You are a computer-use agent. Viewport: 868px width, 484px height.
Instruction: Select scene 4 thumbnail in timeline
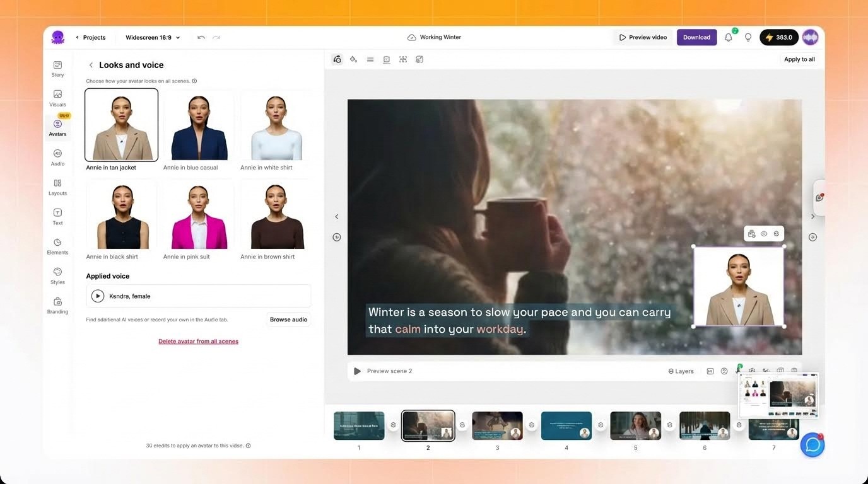pos(566,425)
